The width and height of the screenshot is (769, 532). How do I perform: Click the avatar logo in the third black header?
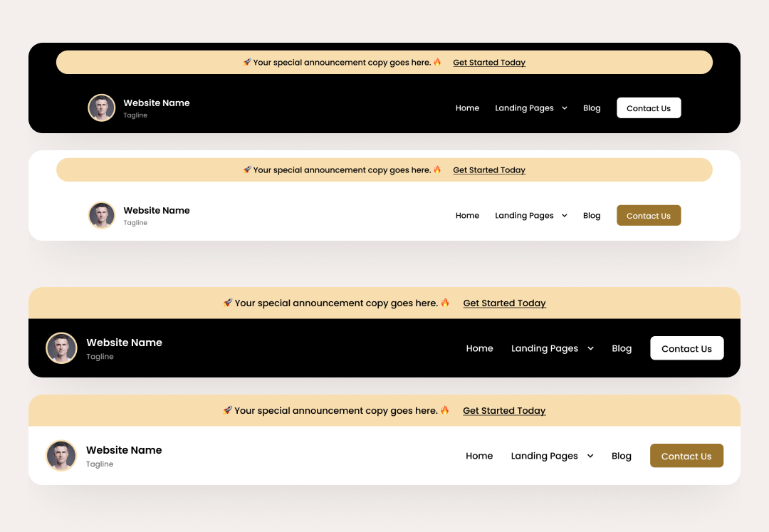(61, 348)
